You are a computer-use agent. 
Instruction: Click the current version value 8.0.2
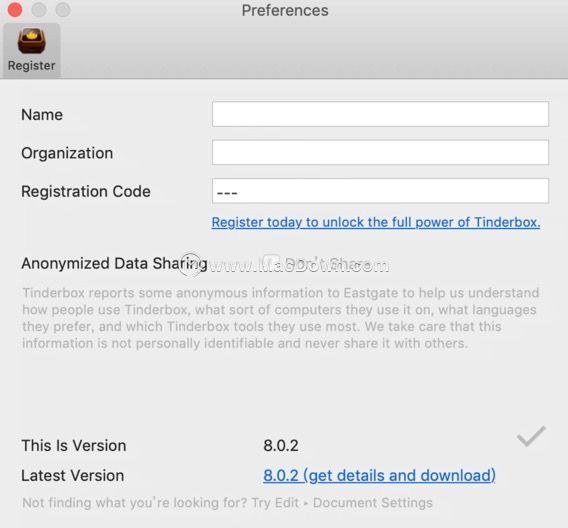[281, 445]
